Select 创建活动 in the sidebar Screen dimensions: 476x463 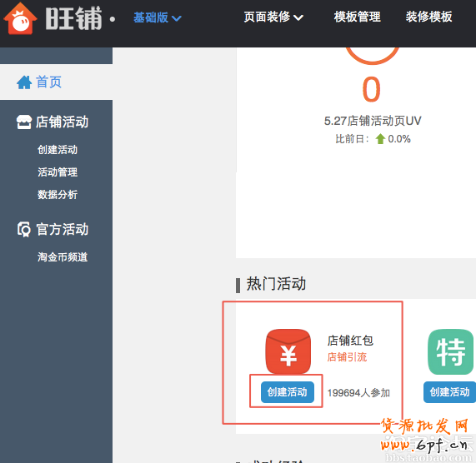[x=58, y=150]
